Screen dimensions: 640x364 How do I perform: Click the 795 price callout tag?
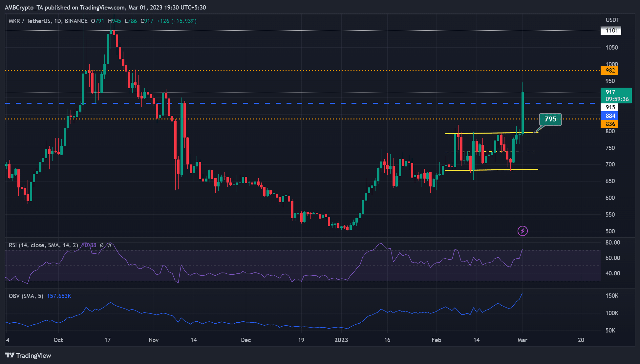point(550,119)
